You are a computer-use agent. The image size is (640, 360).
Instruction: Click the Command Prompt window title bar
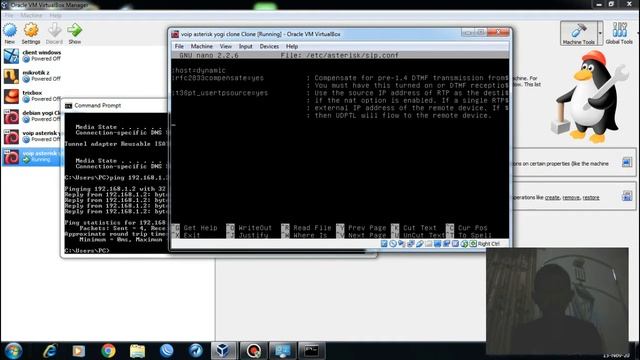115,105
